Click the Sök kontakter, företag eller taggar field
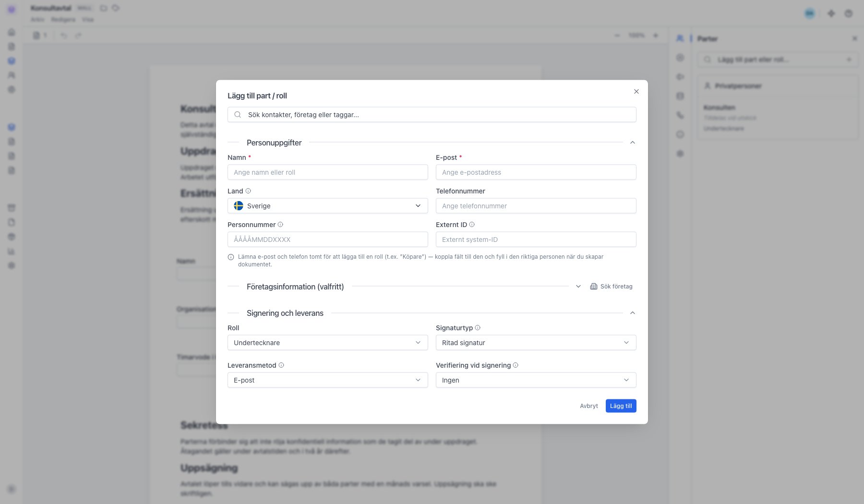This screenshot has width=864, height=504. pyautogui.click(x=432, y=115)
